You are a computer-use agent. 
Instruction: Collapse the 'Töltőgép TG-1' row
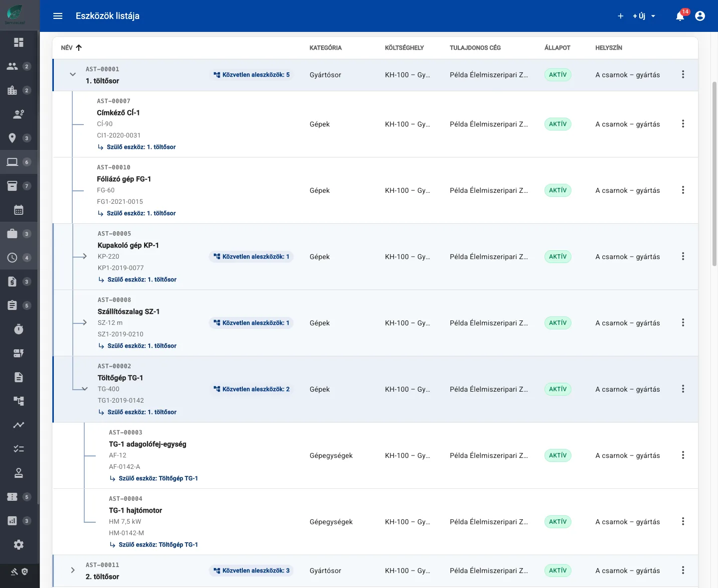(84, 389)
